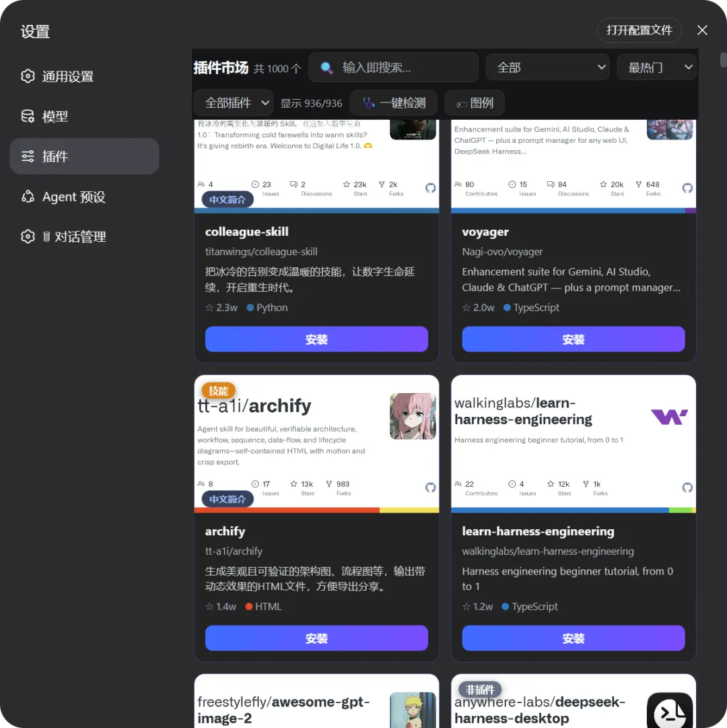
Task: Run 一键检测 one-click detection
Action: point(393,102)
